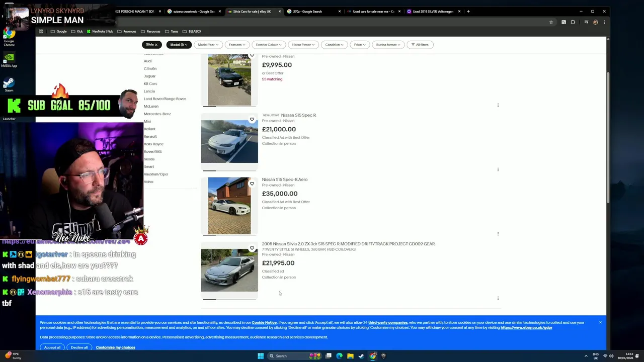Screen dimensions: 644x362
Task: Select Kit Cars in make list
Action: (x=150, y=83)
